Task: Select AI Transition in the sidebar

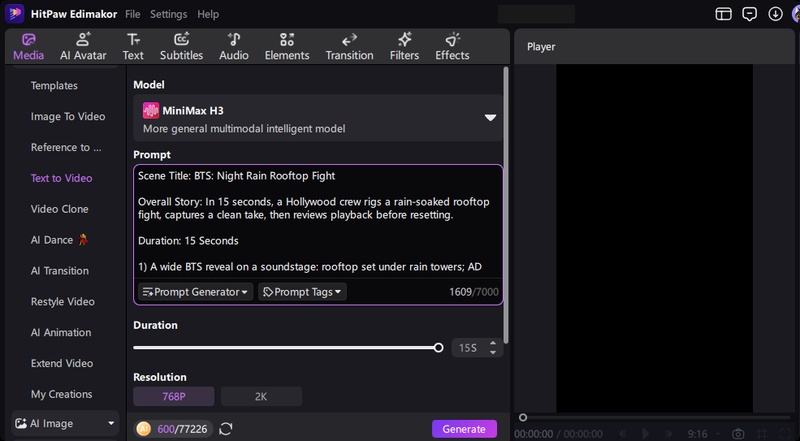Action: [x=59, y=271]
